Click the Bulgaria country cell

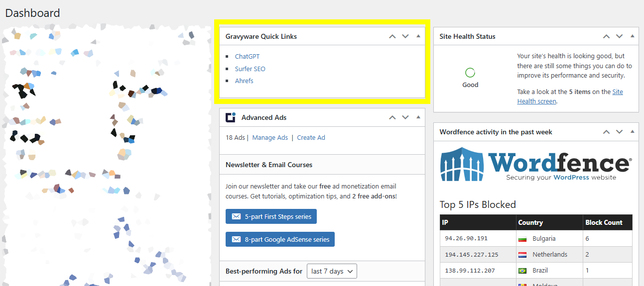point(549,239)
